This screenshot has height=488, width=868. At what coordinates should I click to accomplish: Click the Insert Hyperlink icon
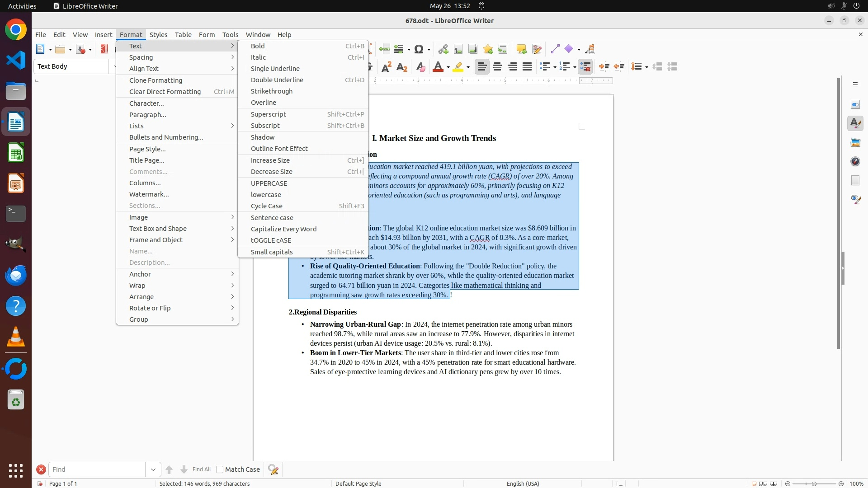click(443, 49)
